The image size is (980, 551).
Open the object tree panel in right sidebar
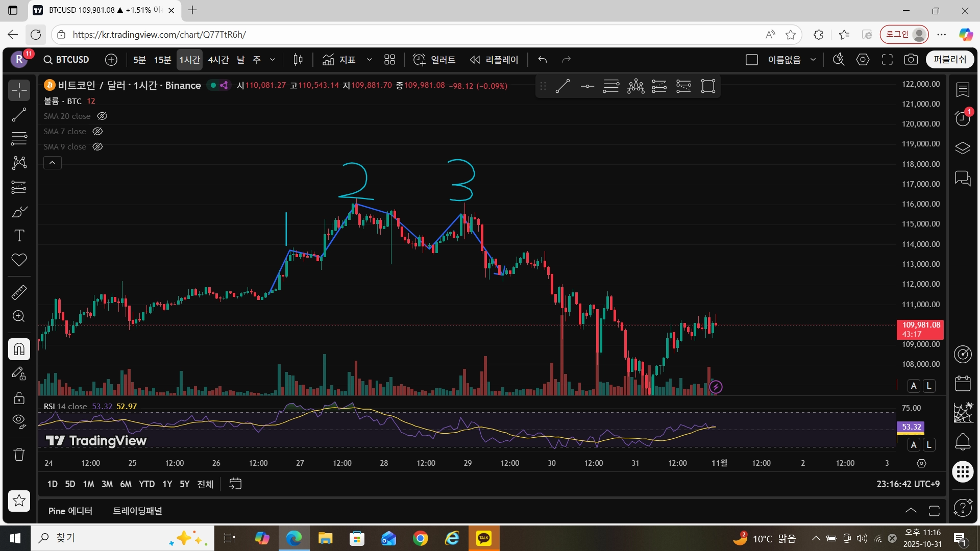tap(963, 148)
